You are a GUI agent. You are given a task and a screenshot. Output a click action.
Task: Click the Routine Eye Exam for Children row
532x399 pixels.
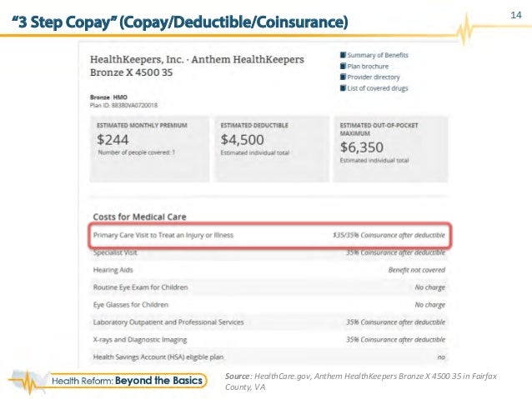coord(269,287)
